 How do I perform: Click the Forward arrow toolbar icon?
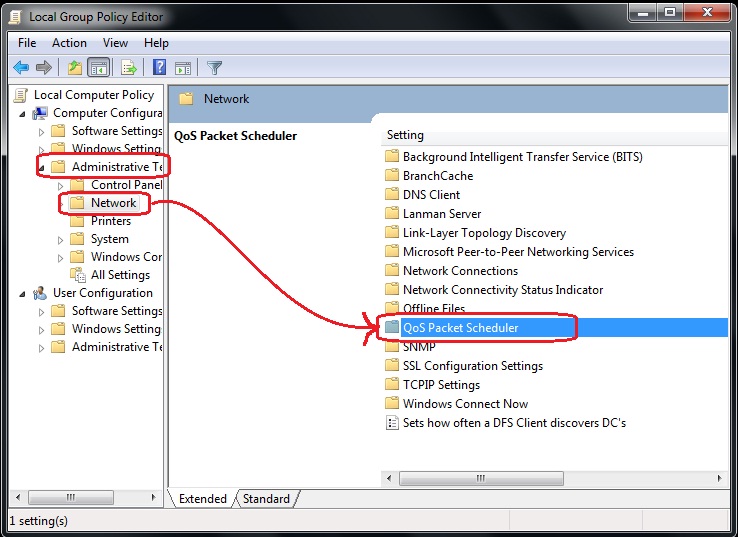pos(44,68)
